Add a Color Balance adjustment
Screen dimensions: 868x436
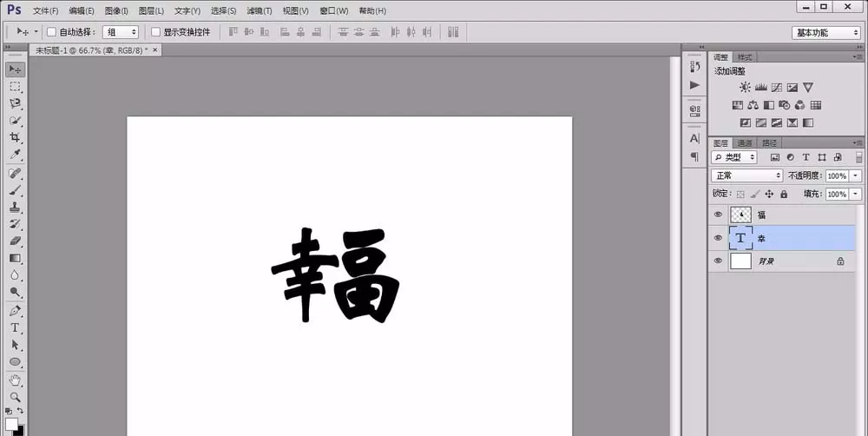(753, 105)
